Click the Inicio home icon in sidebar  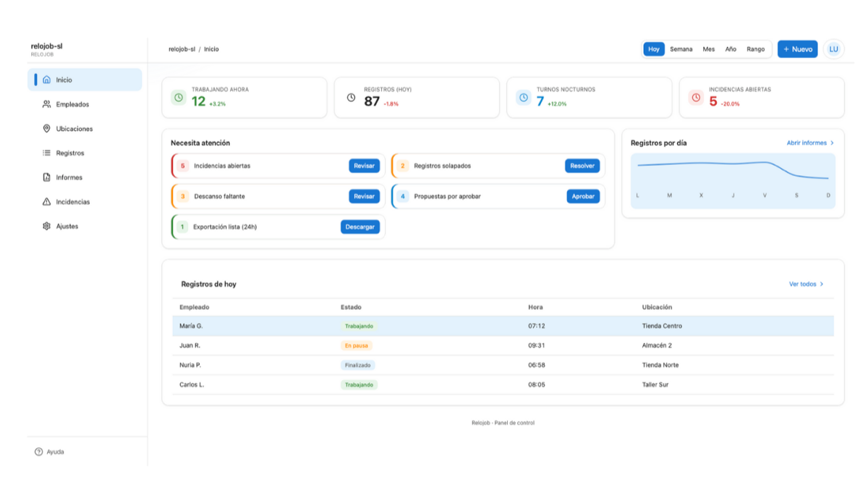pyautogui.click(x=47, y=80)
